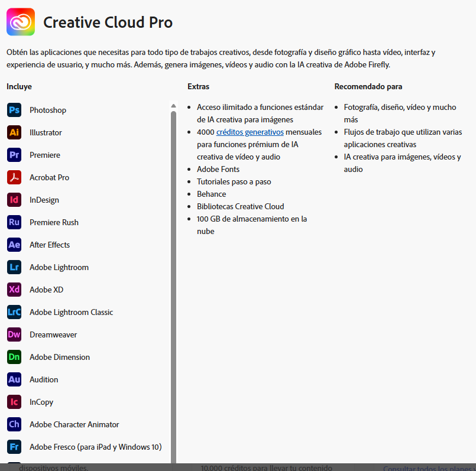
Task: Click the After Effects Ae icon
Action: click(x=14, y=245)
